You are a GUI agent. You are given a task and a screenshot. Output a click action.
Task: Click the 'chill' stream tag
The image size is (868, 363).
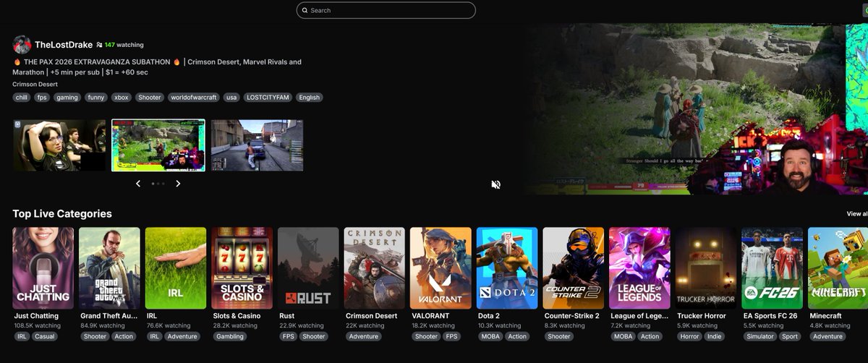[x=22, y=98]
